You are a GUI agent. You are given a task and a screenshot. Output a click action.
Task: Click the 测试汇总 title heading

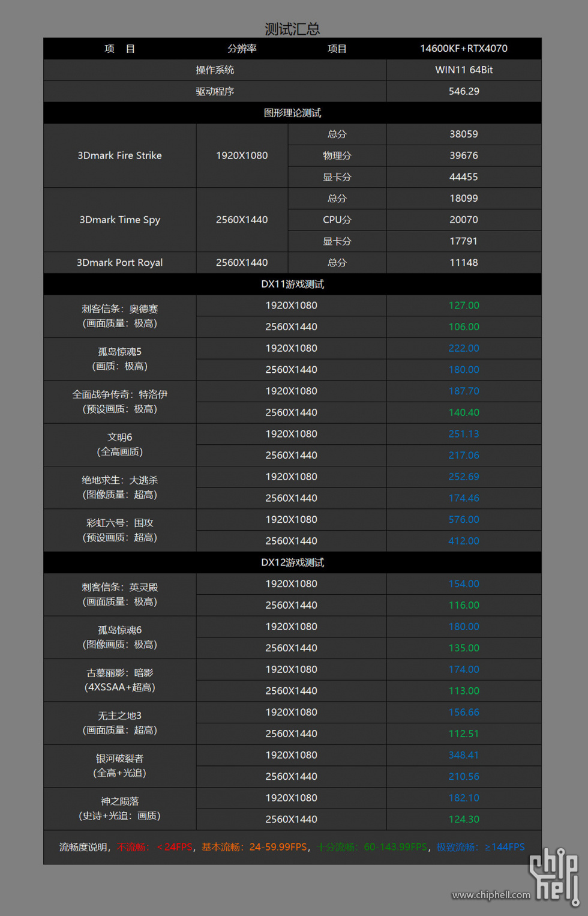click(x=292, y=29)
